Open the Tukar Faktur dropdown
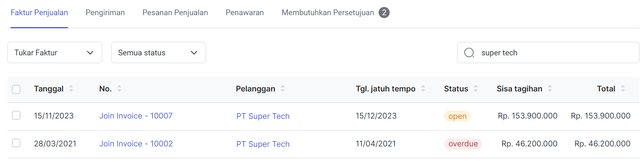The image size is (644, 164). coord(55,52)
